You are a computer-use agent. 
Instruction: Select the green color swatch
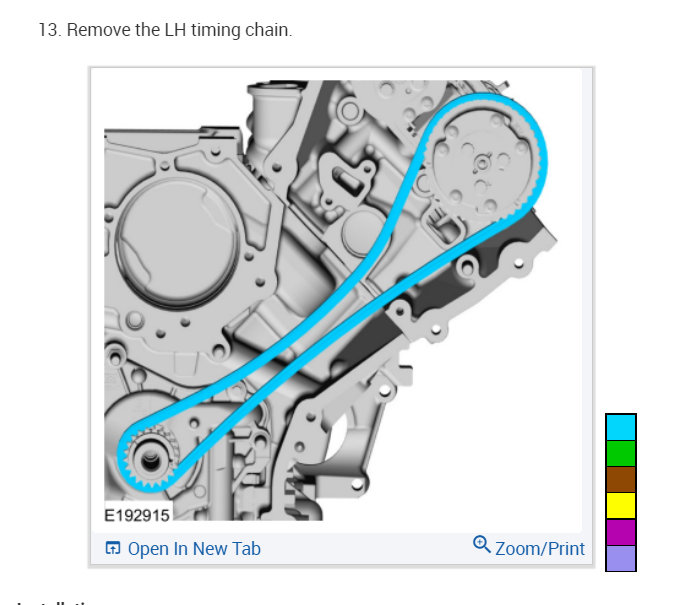point(621,454)
